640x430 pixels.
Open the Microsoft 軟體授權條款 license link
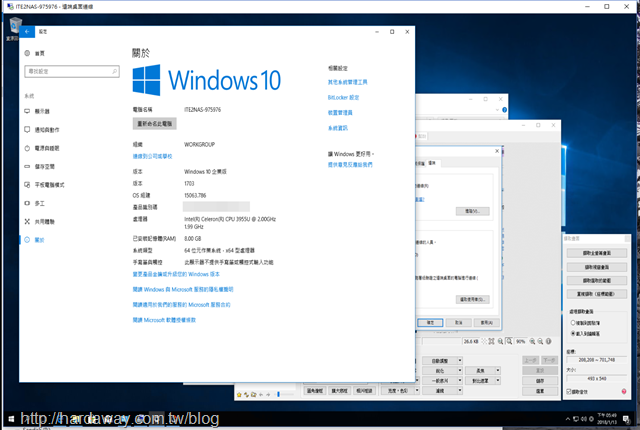point(164,320)
